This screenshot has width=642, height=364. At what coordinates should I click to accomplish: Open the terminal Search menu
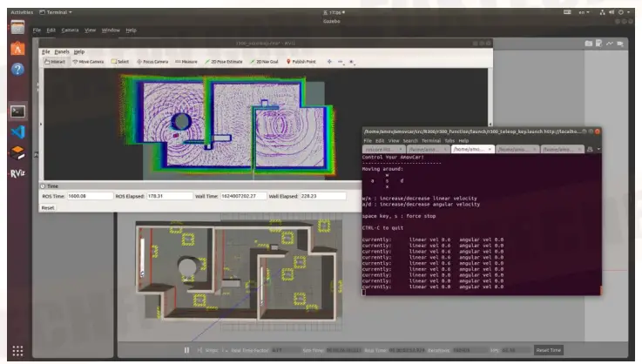(x=410, y=140)
